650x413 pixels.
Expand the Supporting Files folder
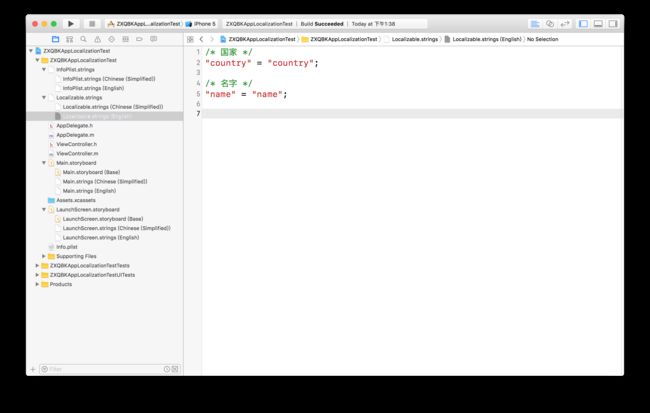[44, 256]
